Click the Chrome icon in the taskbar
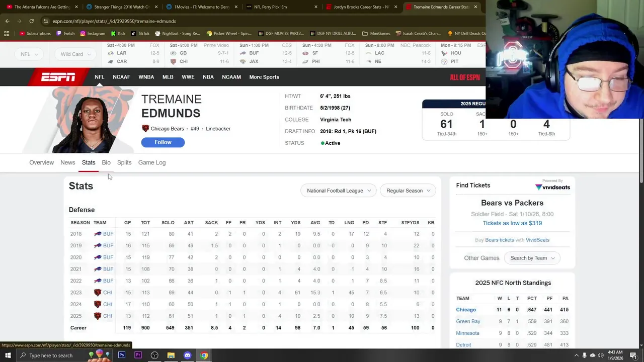Viewport: 644px width, 362px height. pyautogui.click(x=204, y=355)
